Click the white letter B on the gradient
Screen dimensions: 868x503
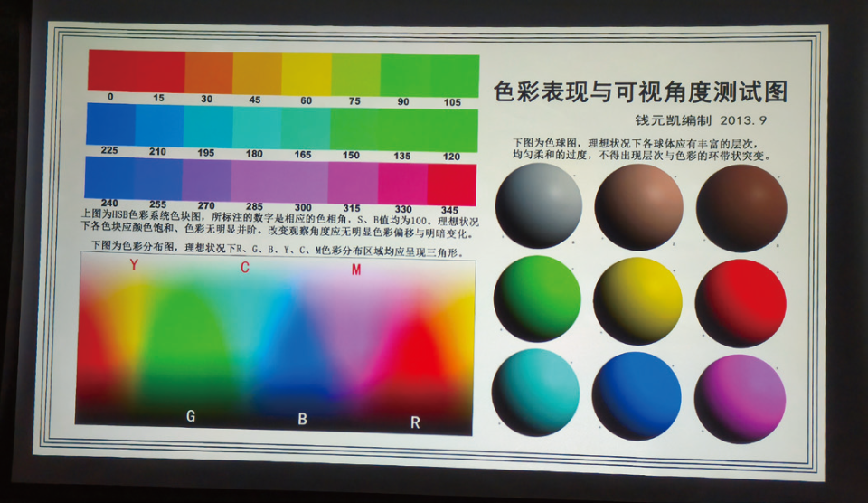(x=302, y=420)
